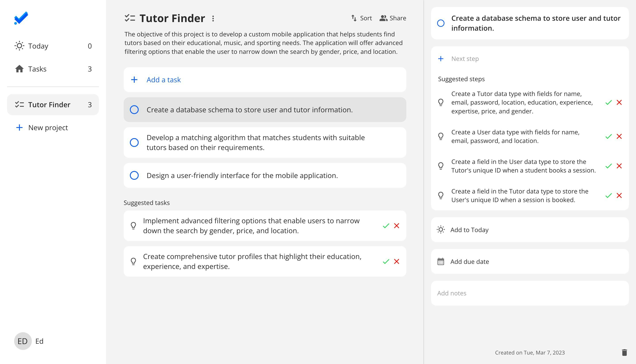The height and width of the screenshot is (364, 636).
Task: Complete the user-friendly interface task
Action: pos(134,175)
